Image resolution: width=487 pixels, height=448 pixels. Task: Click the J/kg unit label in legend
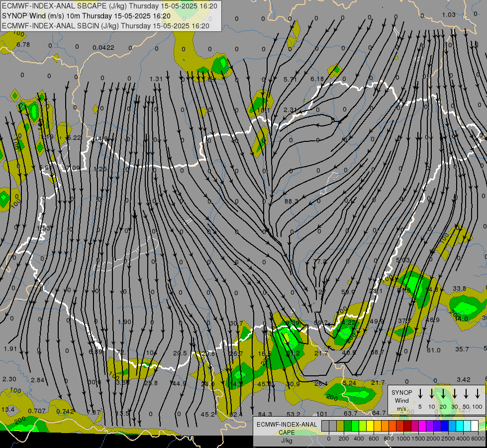point(287,441)
